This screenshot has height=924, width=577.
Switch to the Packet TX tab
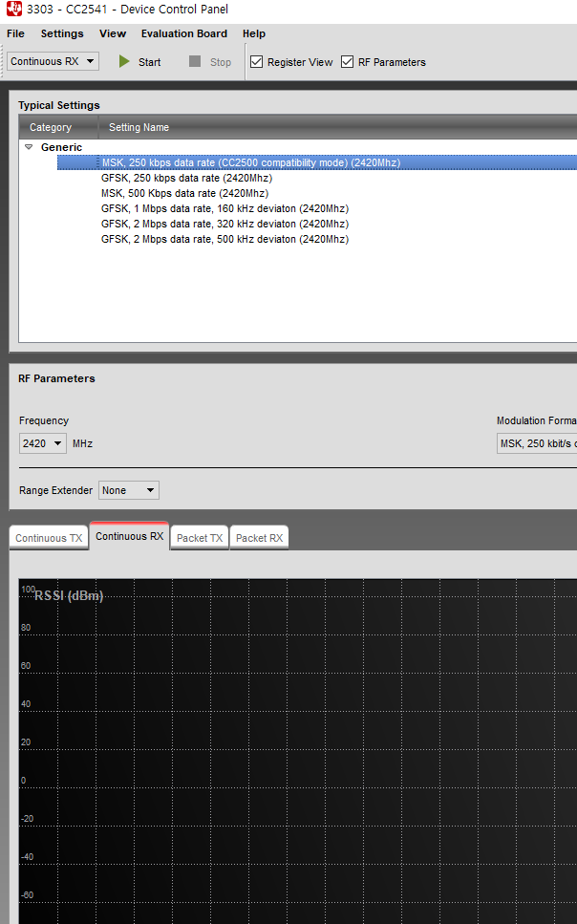(x=200, y=538)
